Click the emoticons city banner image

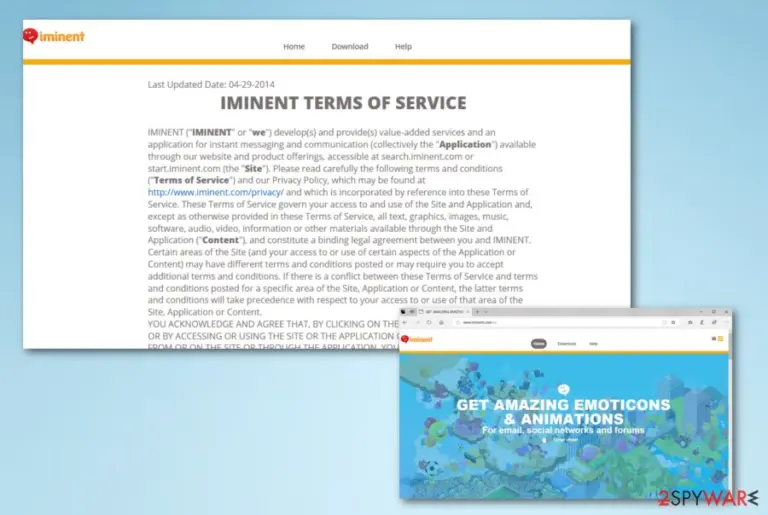coord(564,425)
